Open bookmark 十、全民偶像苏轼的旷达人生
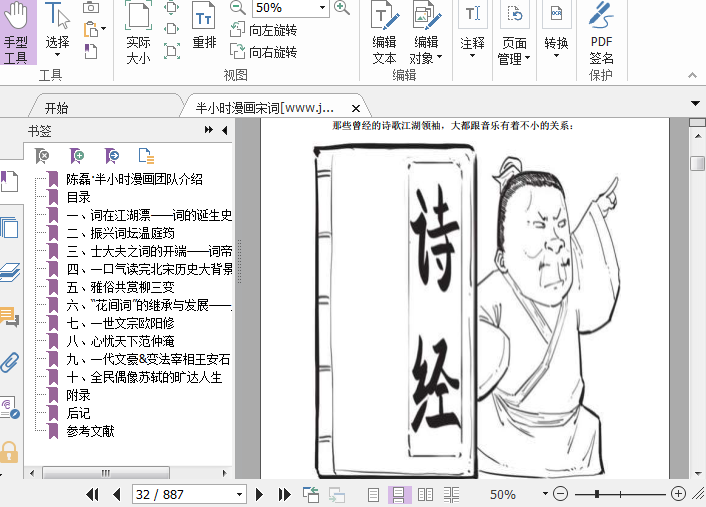Viewport: 706px width, 507px height. click(x=144, y=377)
